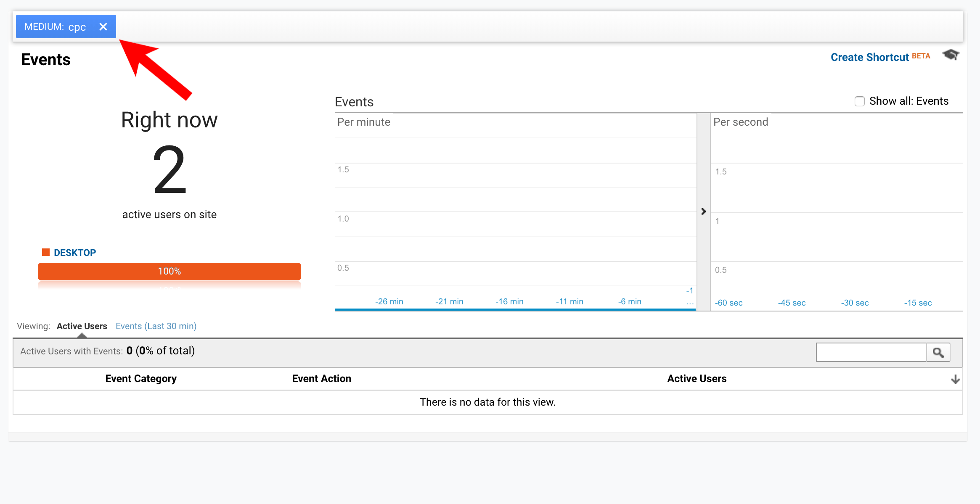980x504 pixels.
Task: Enable the Show all: Events checkbox
Action: pyautogui.click(x=859, y=101)
